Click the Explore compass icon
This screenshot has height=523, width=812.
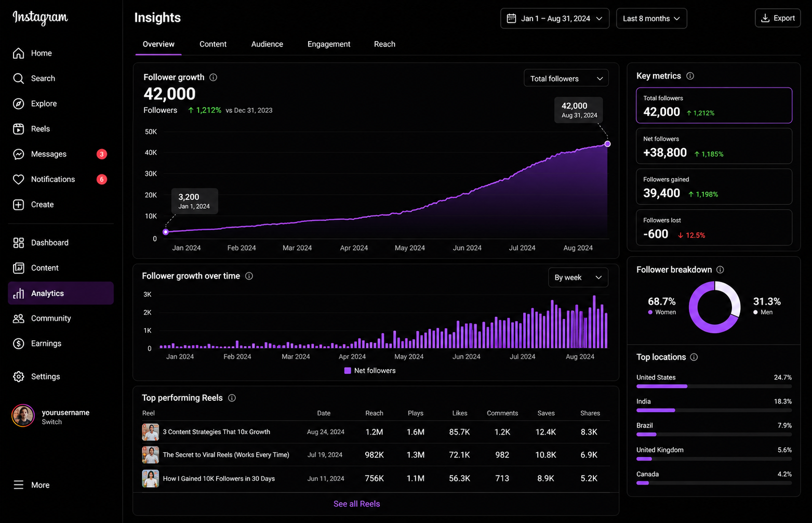click(x=19, y=103)
